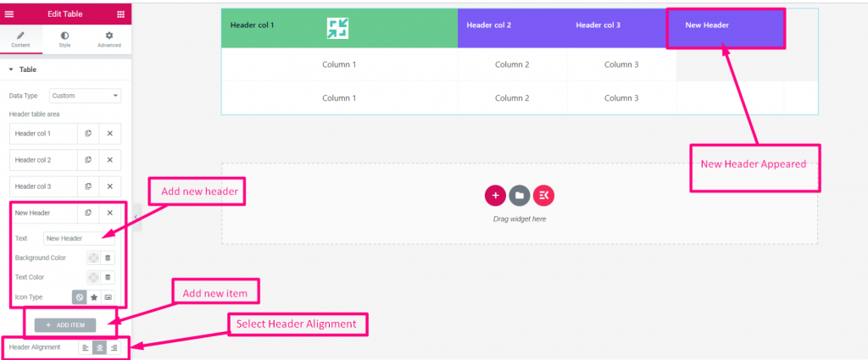
Task: Expand the Header col 1 item
Action: [44, 134]
